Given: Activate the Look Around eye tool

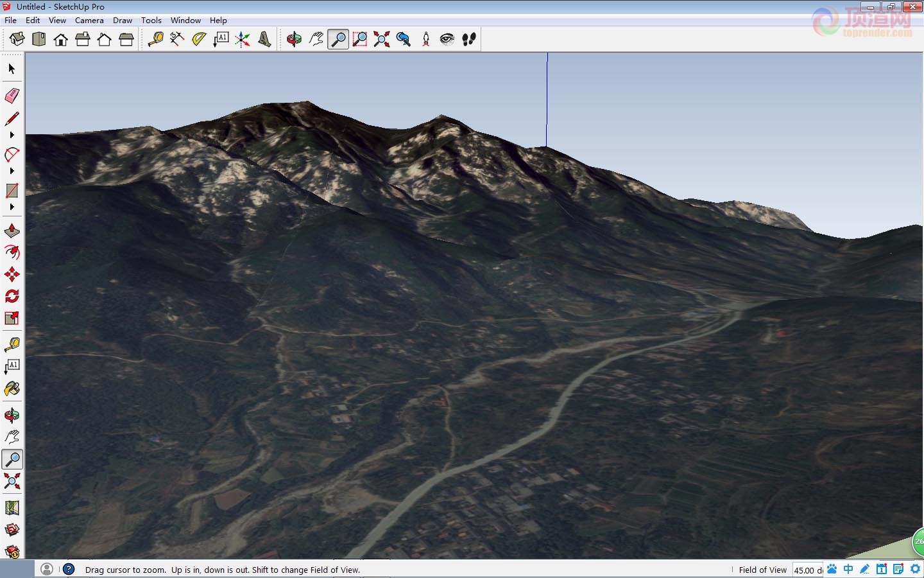Looking at the screenshot, I should 447,39.
